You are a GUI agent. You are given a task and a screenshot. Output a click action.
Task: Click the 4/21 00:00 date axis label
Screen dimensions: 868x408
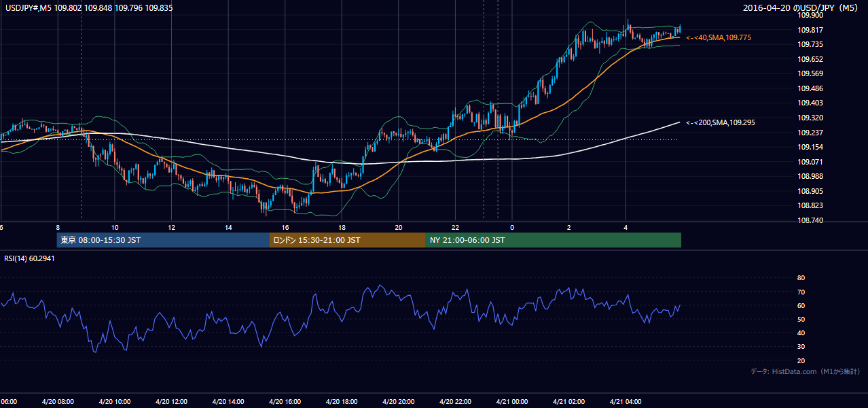[511, 401]
